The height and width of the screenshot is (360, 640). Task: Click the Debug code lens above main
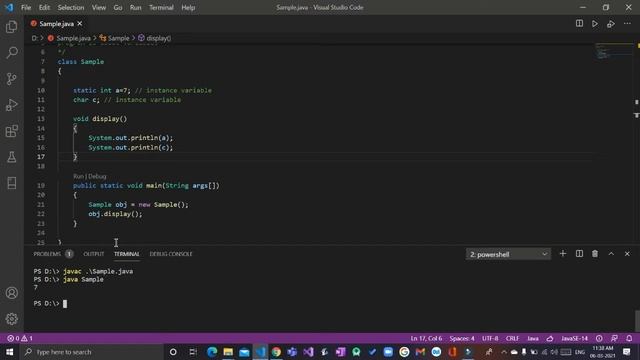tap(98, 176)
